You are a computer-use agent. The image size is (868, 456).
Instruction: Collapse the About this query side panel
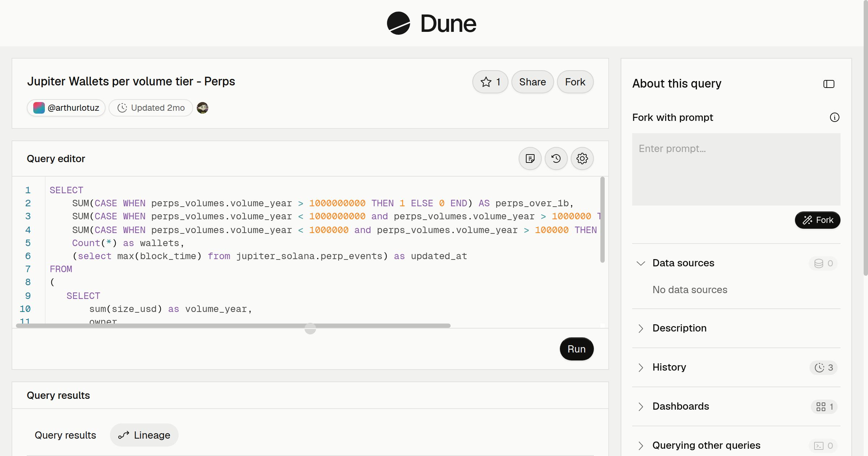pos(829,84)
